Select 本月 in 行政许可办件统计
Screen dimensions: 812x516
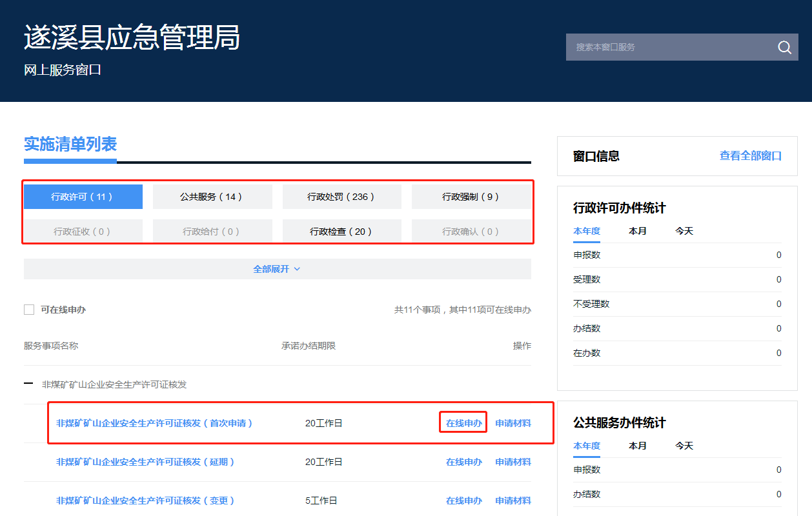637,231
